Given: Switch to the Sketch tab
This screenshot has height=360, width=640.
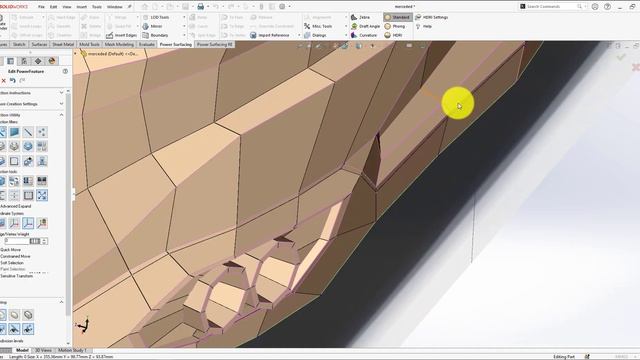Looking at the screenshot, I should click(19, 44).
